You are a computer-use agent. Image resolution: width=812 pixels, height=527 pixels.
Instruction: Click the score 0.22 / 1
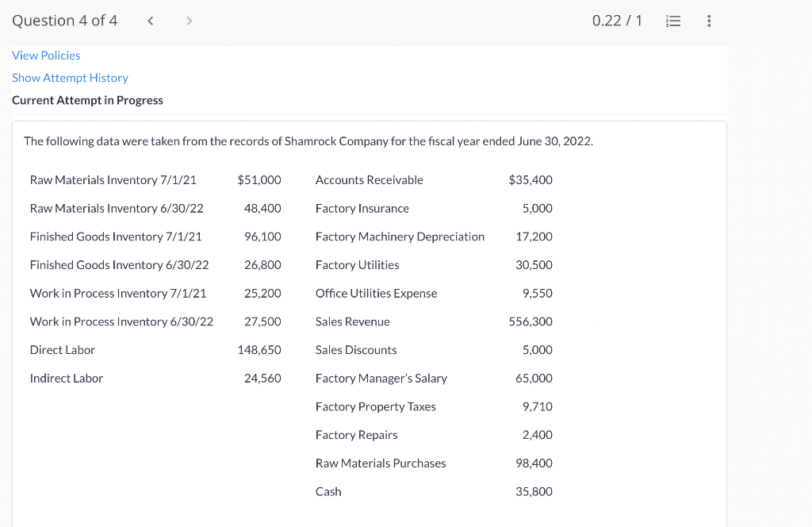click(x=617, y=21)
